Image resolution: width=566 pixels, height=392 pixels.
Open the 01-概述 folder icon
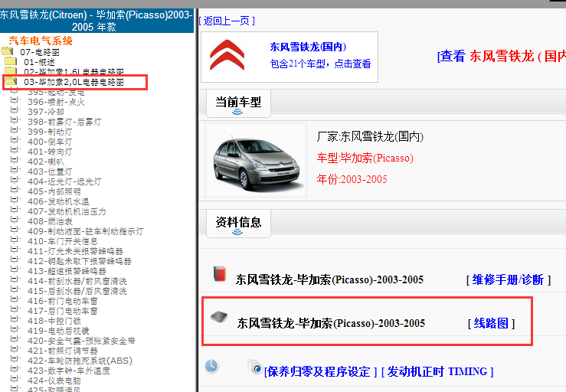(x=11, y=61)
